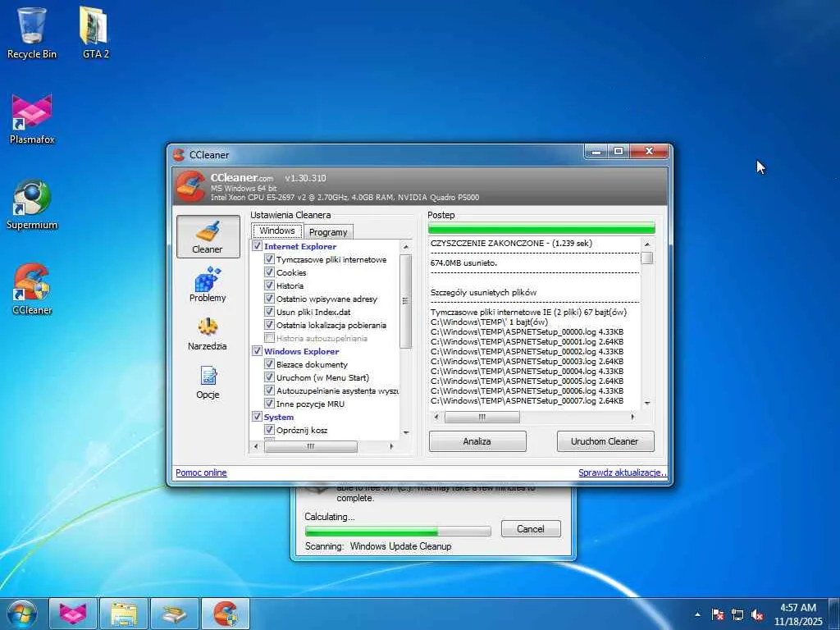Select the CCleaner desktop shortcut
This screenshot has height=630, width=840.
click(32, 290)
